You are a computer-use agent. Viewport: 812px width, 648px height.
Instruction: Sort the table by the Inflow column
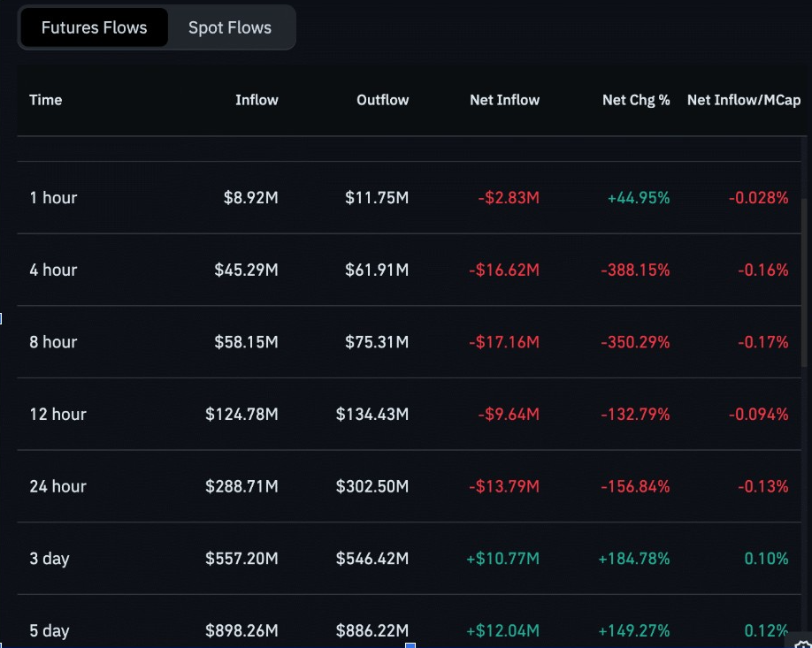257,100
